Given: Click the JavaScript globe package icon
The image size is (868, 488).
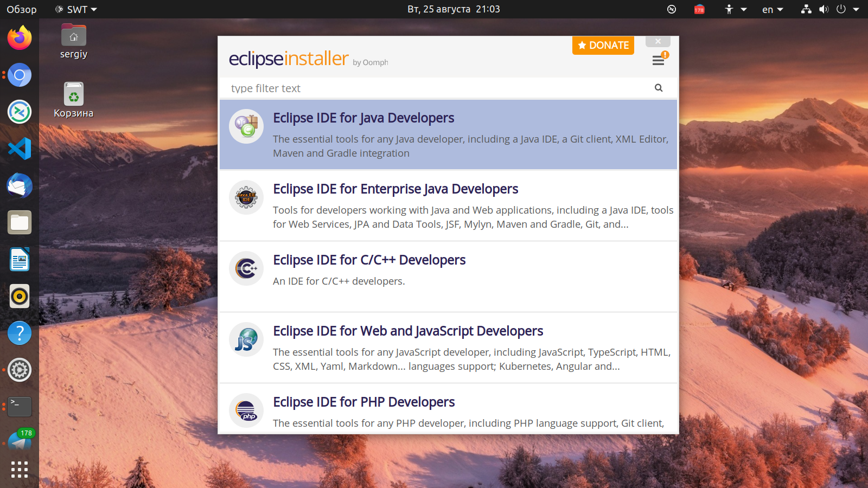Looking at the screenshot, I should coord(246,339).
